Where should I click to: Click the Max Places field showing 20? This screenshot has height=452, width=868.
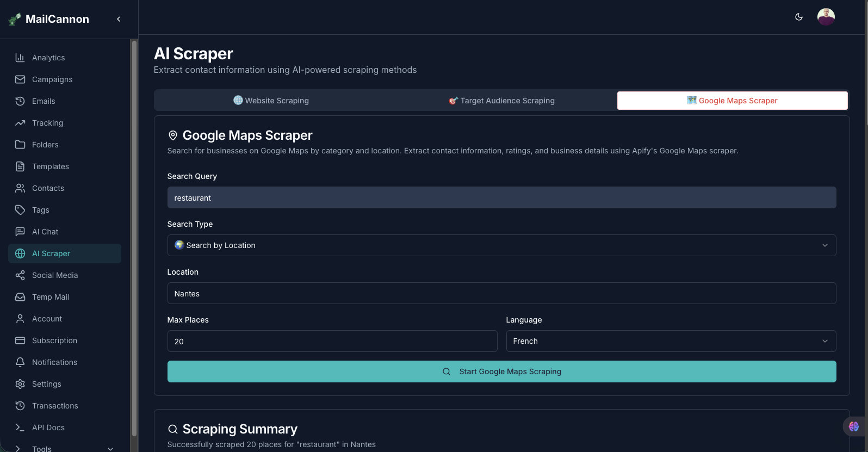332,341
